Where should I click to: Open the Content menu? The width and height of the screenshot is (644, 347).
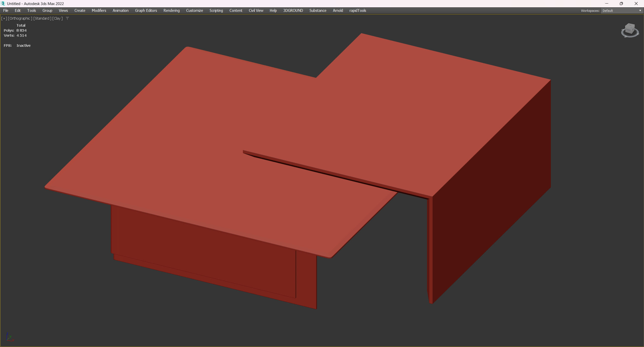tap(236, 11)
